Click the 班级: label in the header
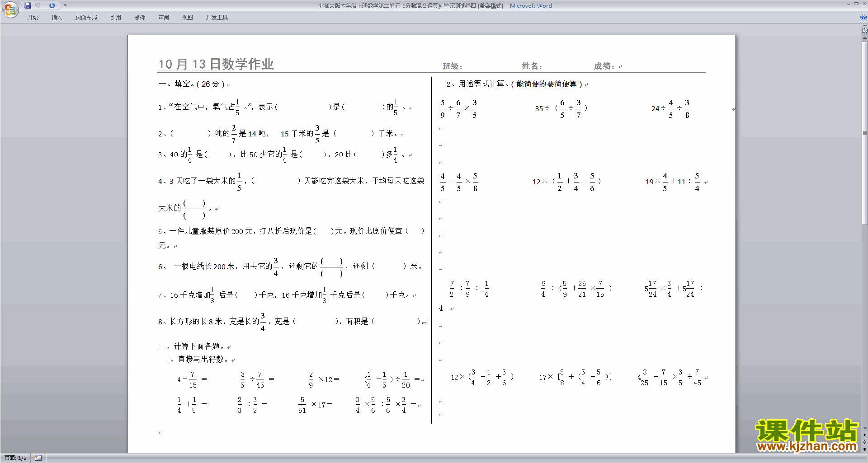868x463 pixels. [453, 66]
